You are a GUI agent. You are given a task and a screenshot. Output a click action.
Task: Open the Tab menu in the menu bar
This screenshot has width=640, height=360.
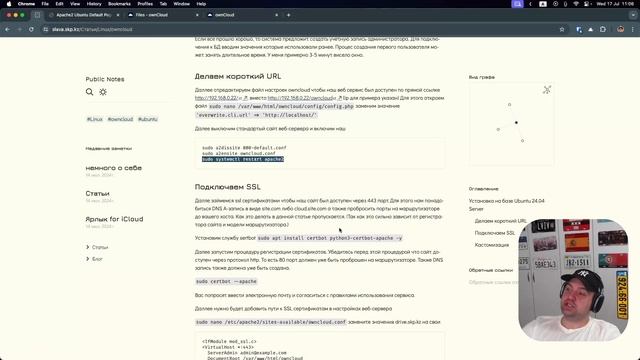pos(163,4)
